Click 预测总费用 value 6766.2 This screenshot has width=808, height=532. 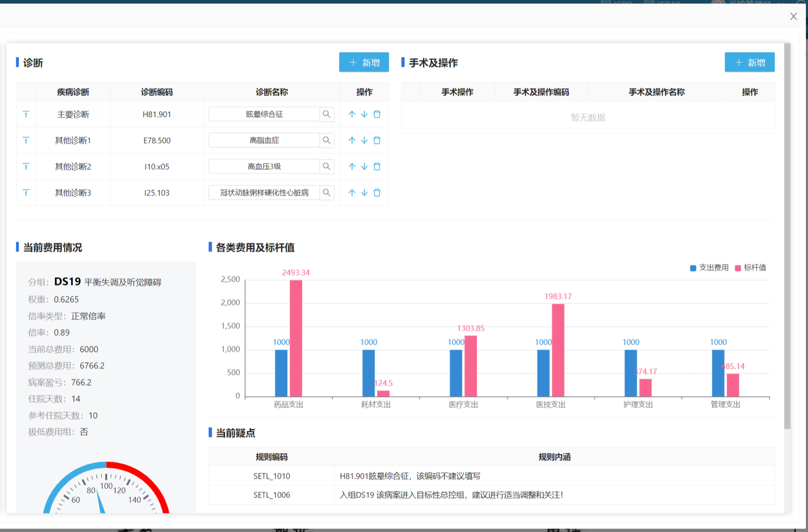[x=92, y=366]
